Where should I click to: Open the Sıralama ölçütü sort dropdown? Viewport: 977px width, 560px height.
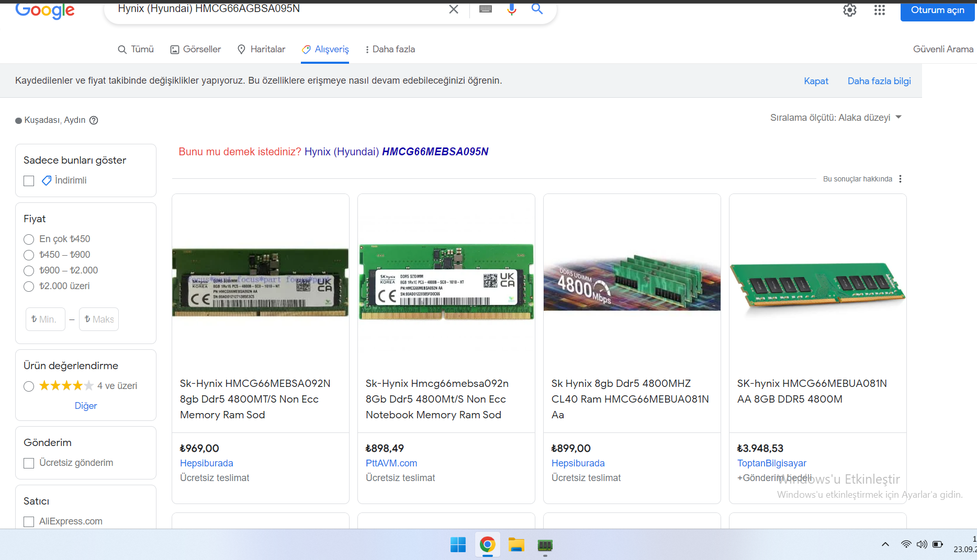pyautogui.click(x=836, y=118)
